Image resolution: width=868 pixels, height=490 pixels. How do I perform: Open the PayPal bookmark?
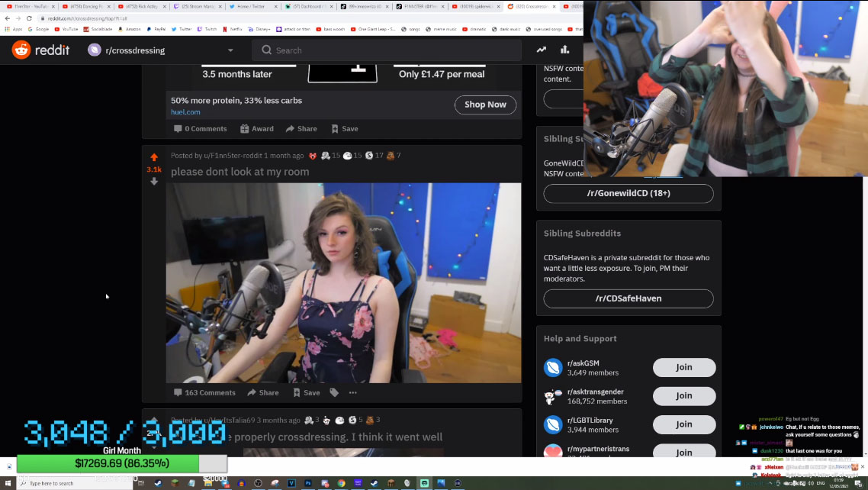click(x=156, y=29)
